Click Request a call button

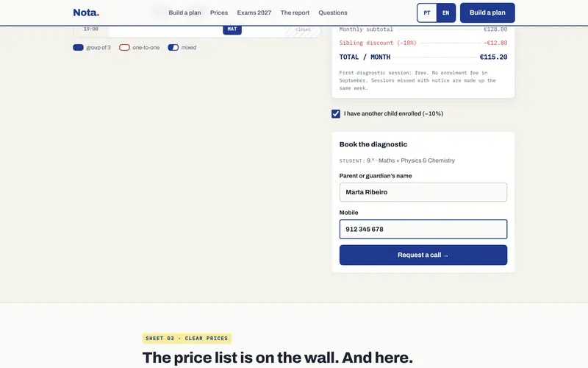coord(423,255)
